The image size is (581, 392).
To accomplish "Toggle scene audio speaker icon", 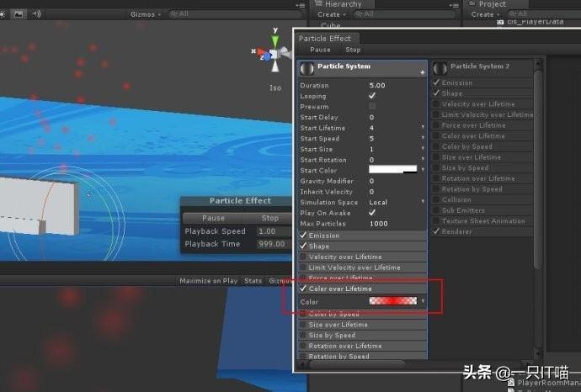I will (x=37, y=14).
